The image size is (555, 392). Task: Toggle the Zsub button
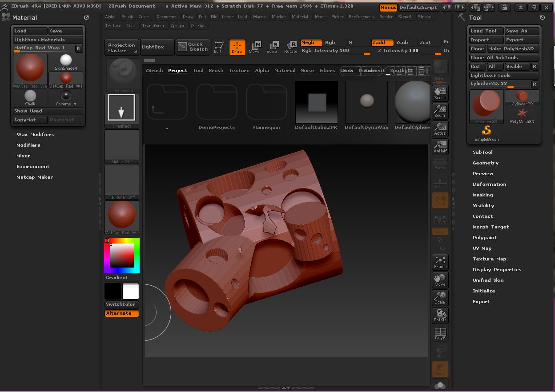[406, 43]
